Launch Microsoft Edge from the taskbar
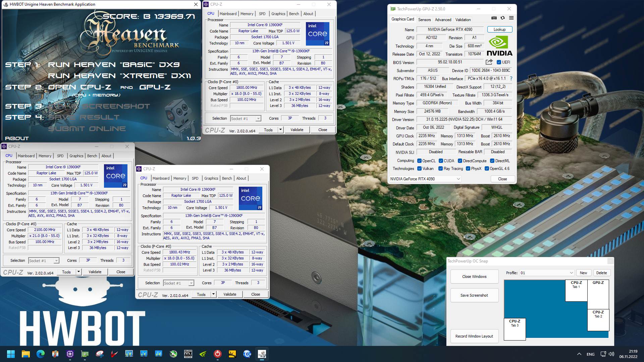Image resolution: width=644 pixels, height=362 pixels. [40, 354]
